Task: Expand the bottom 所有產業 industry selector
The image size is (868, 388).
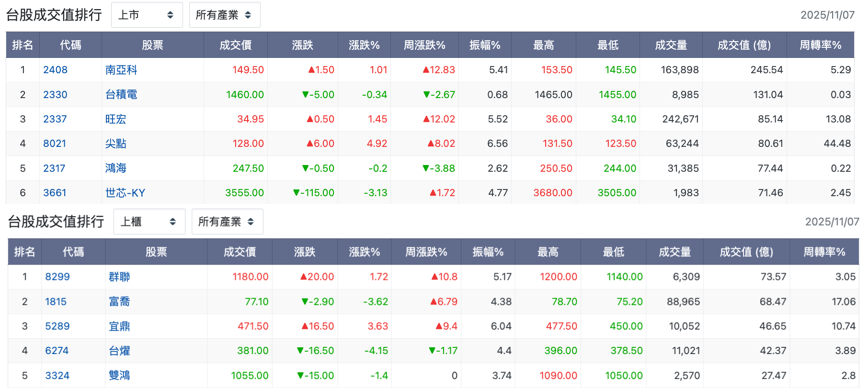Action: 227,222
